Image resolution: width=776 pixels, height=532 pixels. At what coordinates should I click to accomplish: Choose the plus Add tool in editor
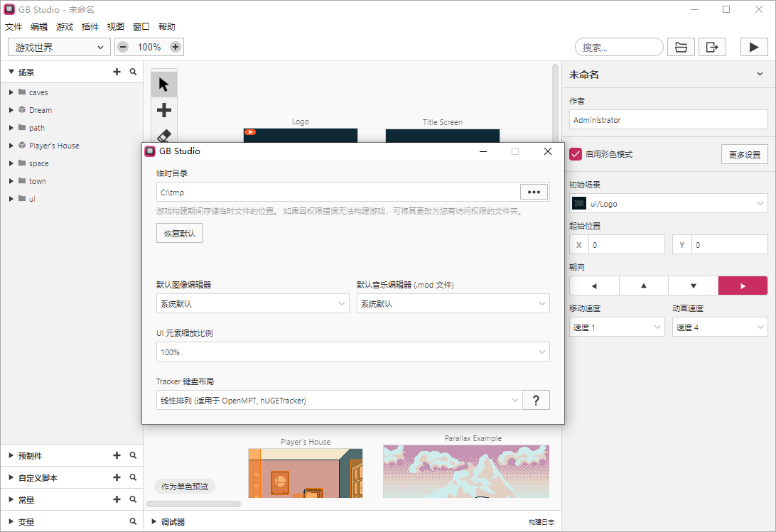pyautogui.click(x=164, y=110)
